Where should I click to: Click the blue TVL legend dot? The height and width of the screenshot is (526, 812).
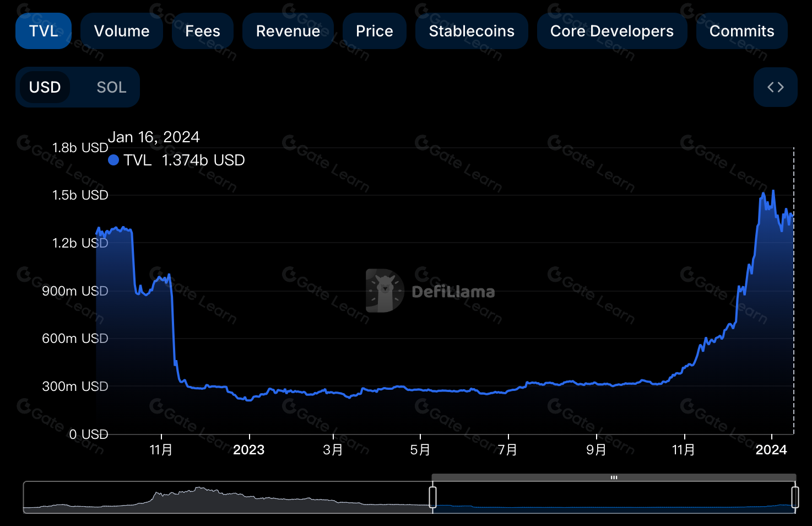[x=113, y=160]
